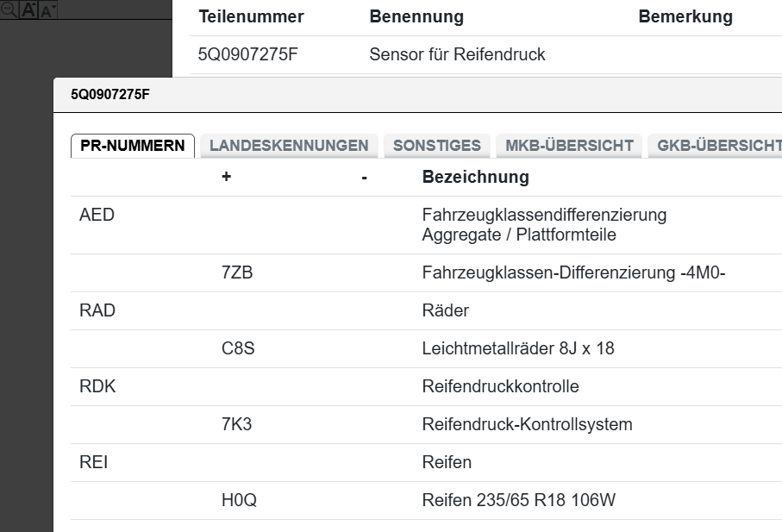
Task: Switch to the GKB-ÜBERSICHT tab
Action: click(719, 146)
